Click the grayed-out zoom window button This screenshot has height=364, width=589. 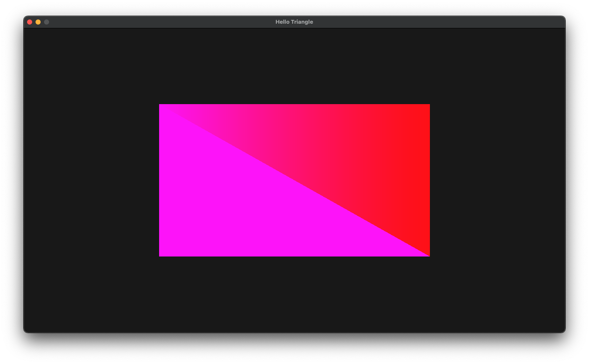[x=47, y=22]
